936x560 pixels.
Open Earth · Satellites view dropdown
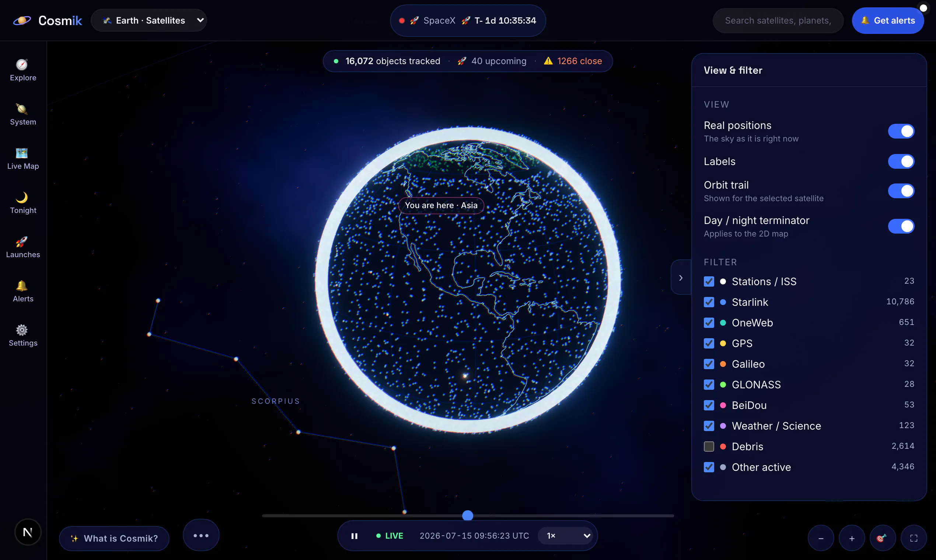pyautogui.click(x=149, y=20)
